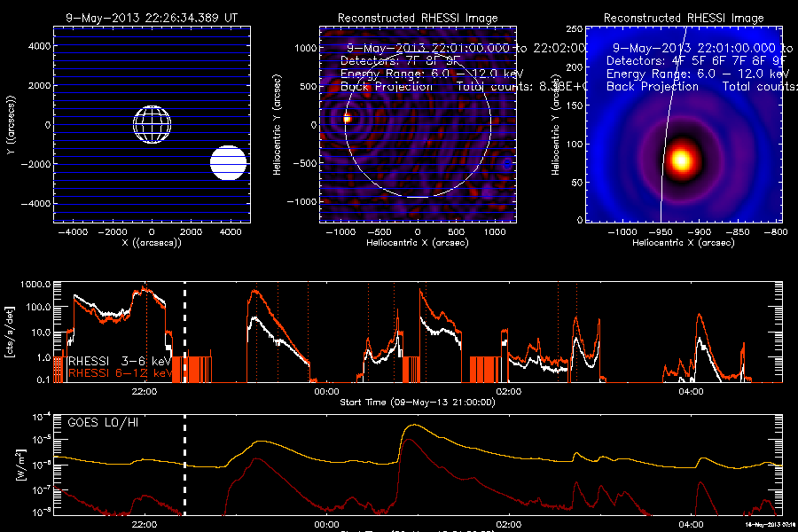Click 'Heliocentric Y (arcsec)' label beside middle image

277,125
